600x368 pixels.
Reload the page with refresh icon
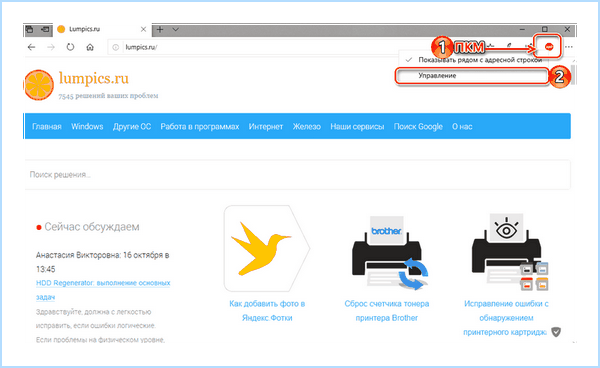pos(70,47)
